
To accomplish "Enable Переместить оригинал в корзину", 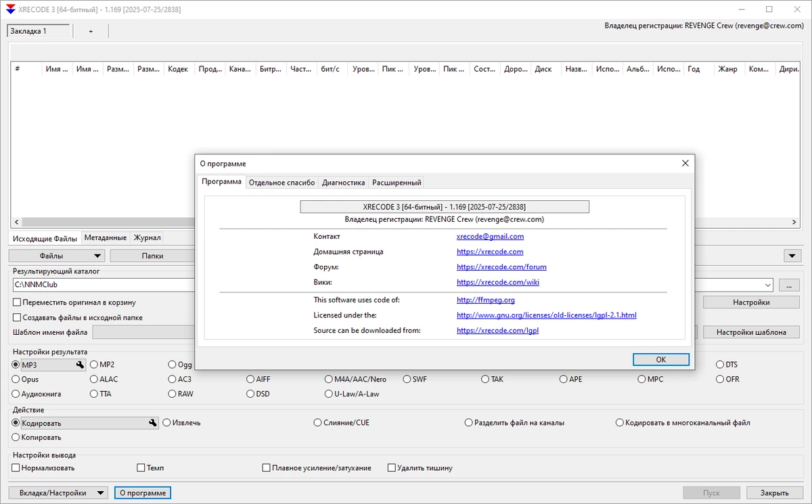I will (74, 302).
